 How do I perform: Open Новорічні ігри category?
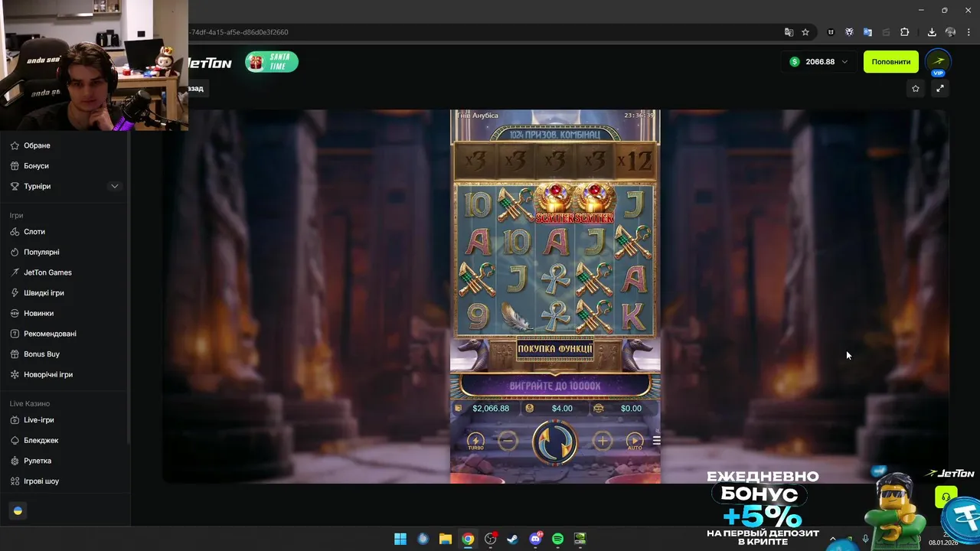coord(48,375)
